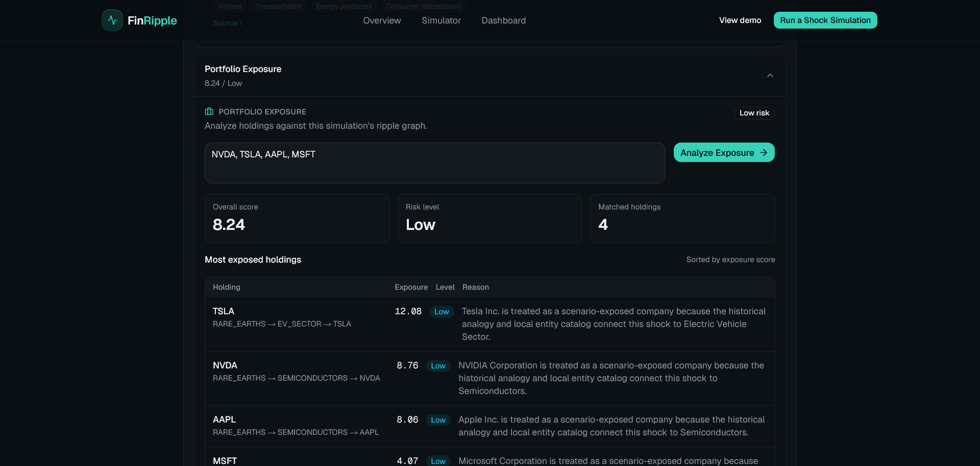Click the RARE_EARTHS → SEMICONDUCTORS → NVDA path
The height and width of the screenshot is (466, 980).
[297, 378]
